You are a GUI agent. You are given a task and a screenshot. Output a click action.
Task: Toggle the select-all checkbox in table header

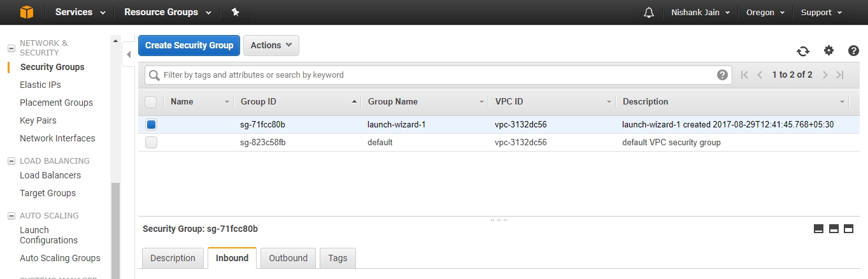click(151, 102)
